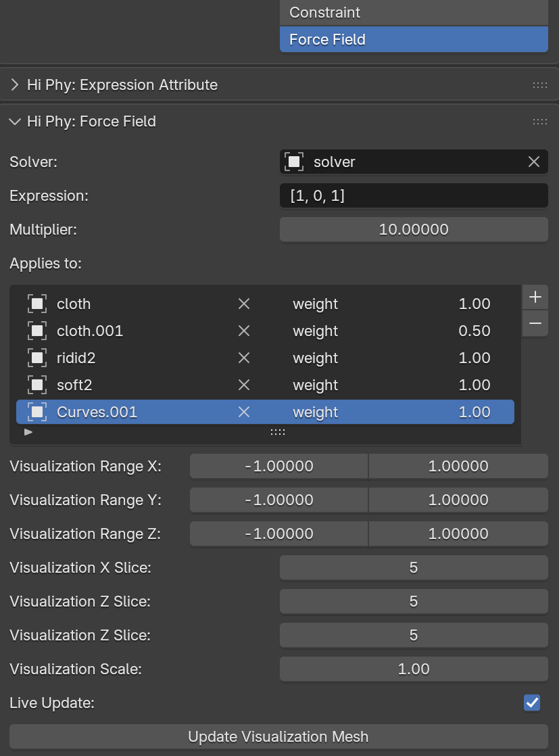Select the Constraint list option

click(x=413, y=13)
